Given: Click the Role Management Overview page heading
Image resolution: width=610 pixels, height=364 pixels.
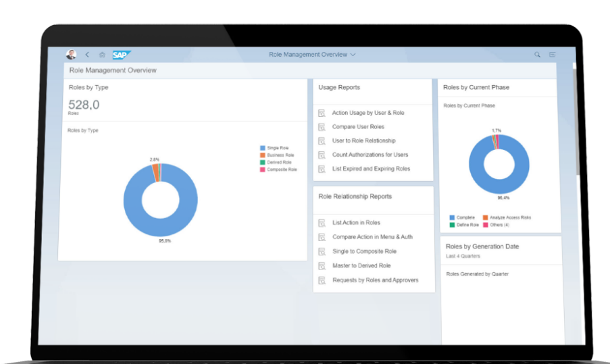Looking at the screenshot, I should tap(113, 70).
